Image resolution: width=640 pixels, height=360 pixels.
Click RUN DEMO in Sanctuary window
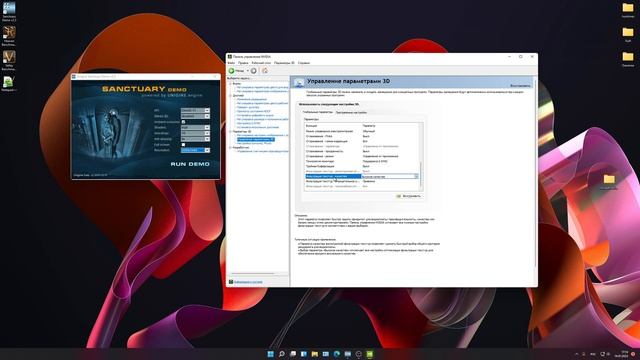coord(190,164)
